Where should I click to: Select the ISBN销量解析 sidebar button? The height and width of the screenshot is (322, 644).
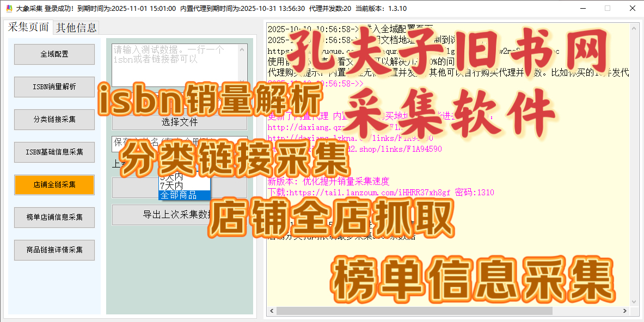point(54,87)
